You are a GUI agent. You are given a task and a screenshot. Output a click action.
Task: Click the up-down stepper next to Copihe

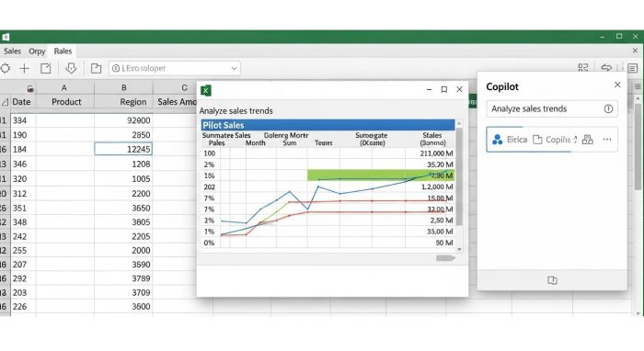(575, 140)
